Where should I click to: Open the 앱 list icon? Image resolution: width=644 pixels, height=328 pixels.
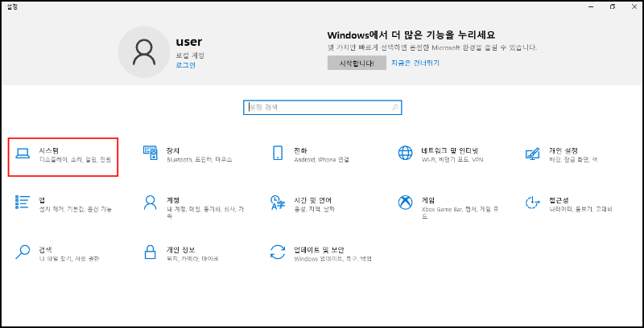[23, 202]
